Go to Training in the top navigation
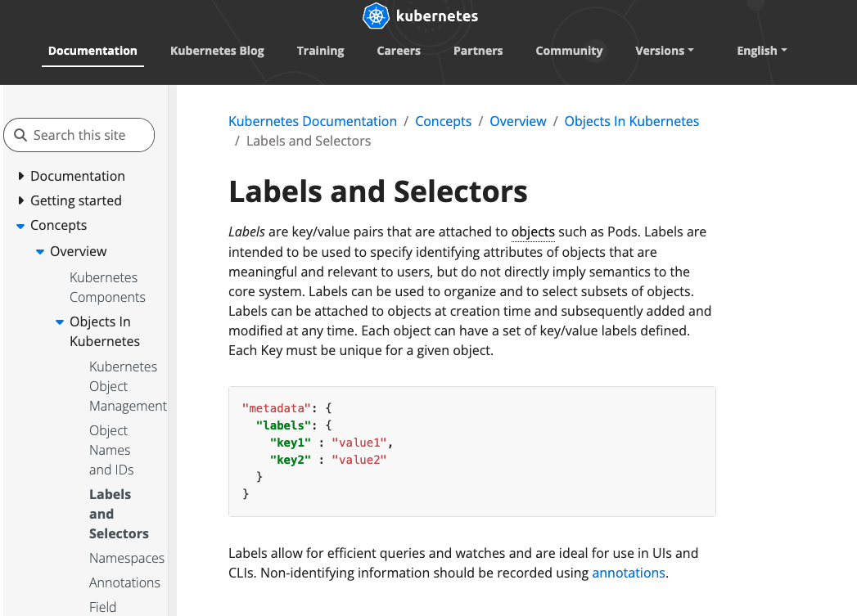 [x=320, y=51]
